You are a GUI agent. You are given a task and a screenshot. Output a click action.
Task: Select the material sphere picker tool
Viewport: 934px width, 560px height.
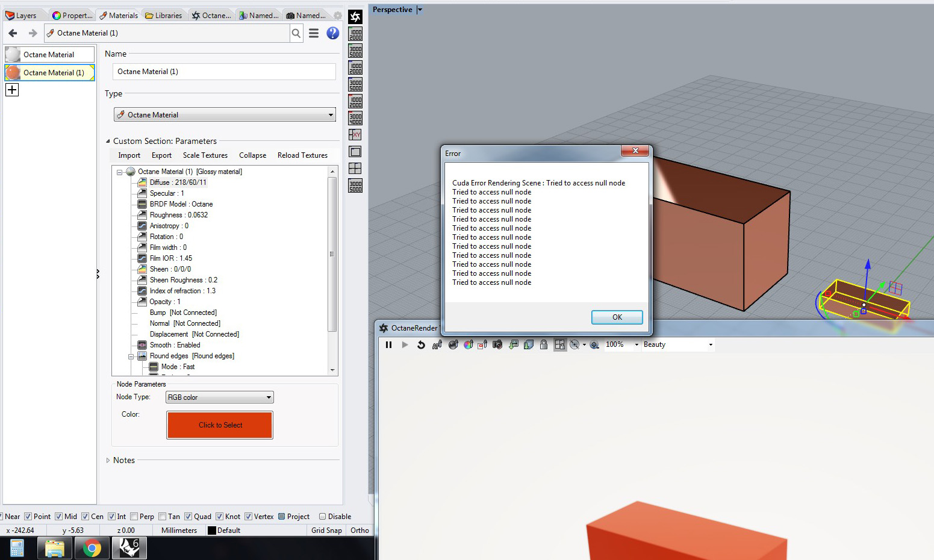pyautogui.click(x=453, y=344)
